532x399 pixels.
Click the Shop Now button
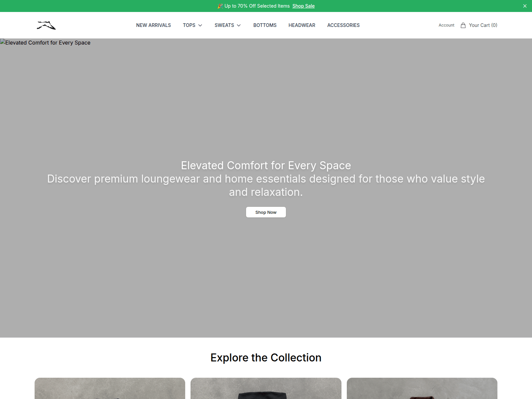266,212
